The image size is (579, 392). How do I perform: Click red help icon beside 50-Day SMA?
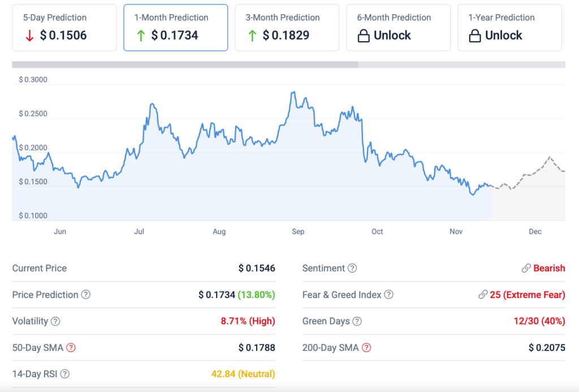pos(71,348)
